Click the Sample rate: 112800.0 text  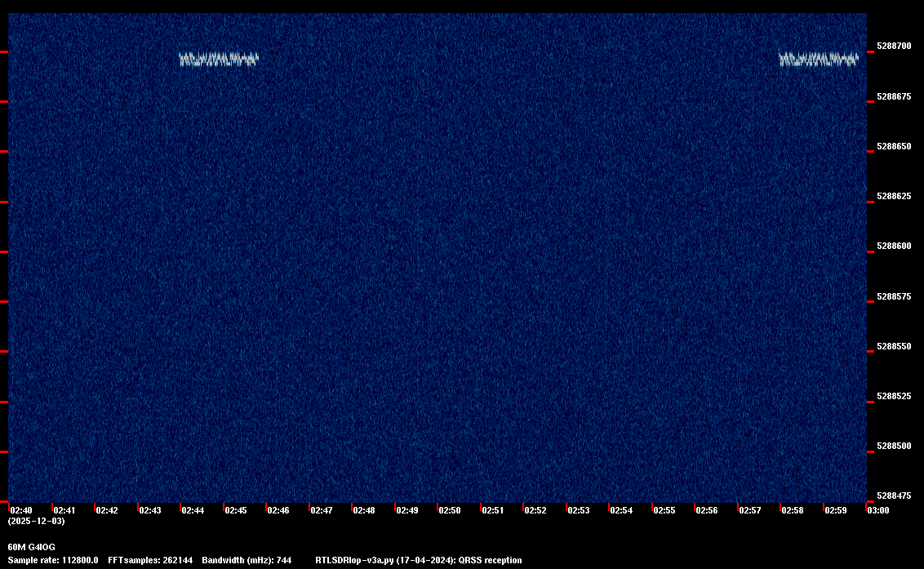coord(53,560)
